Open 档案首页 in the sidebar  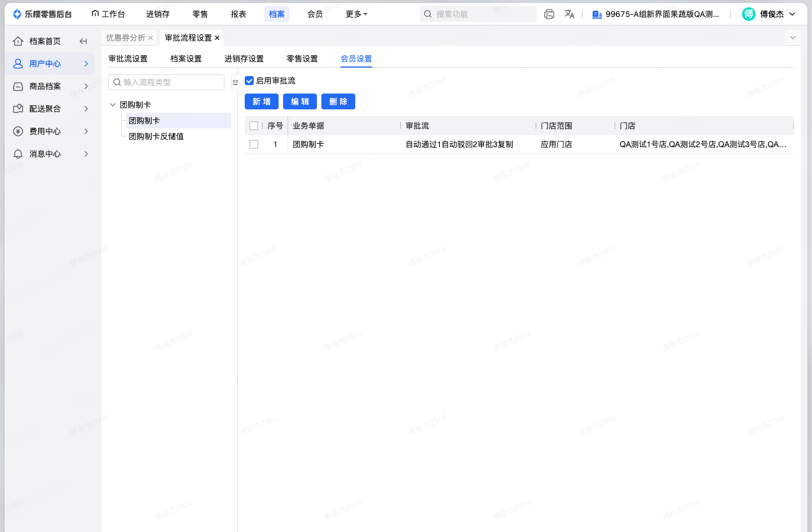click(x=45, y=41)
